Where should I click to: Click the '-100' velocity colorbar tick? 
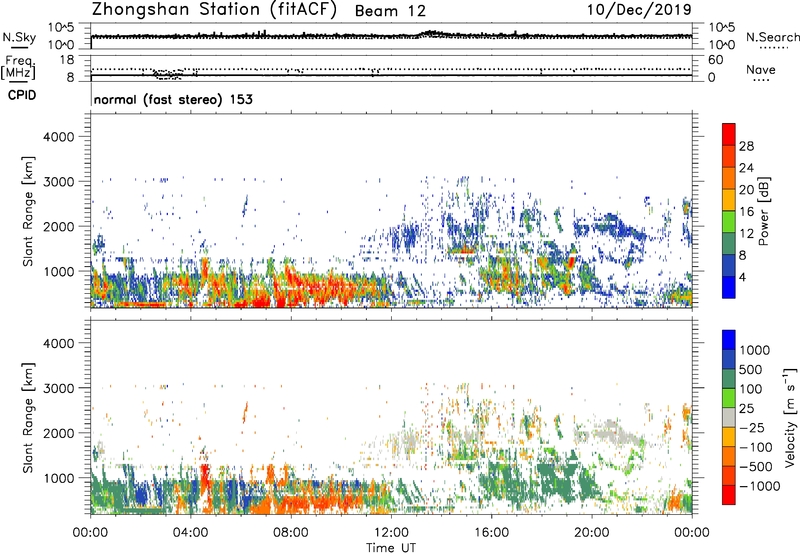pos(755,447)
